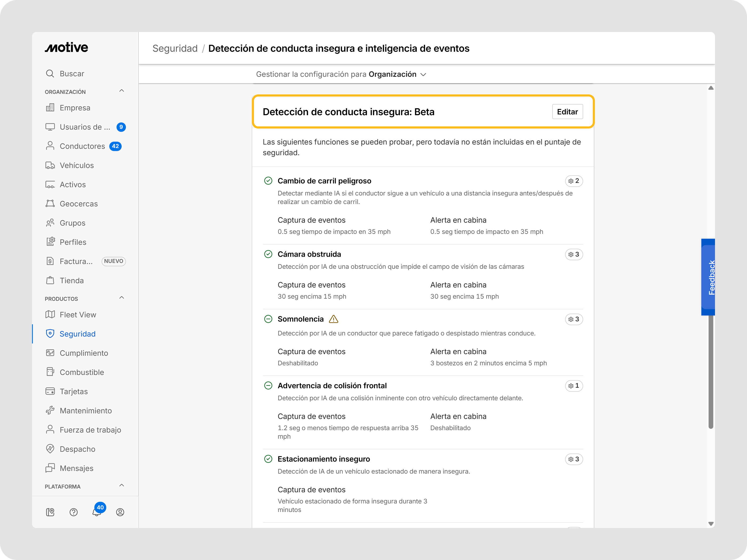Click Cambio de carril peligroso check circle
The height and width of the screenshot is (560, 747).
tap(268, 181)
